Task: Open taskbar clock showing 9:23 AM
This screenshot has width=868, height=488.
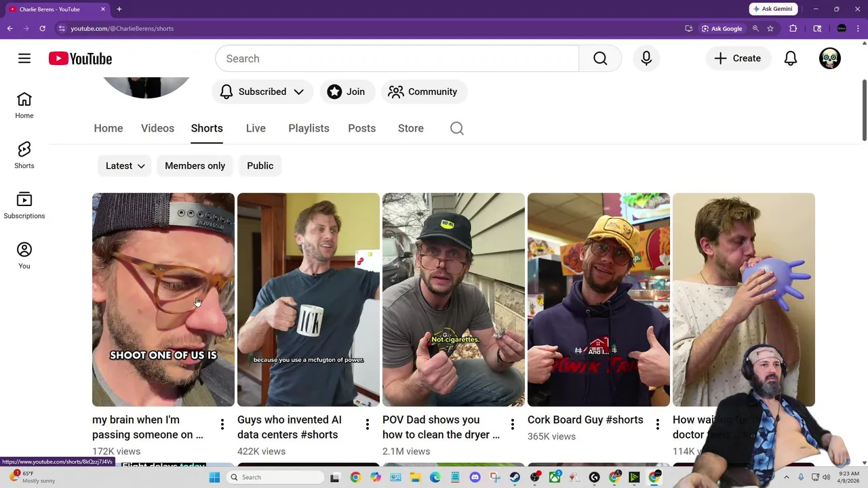Action: [849, 477]
